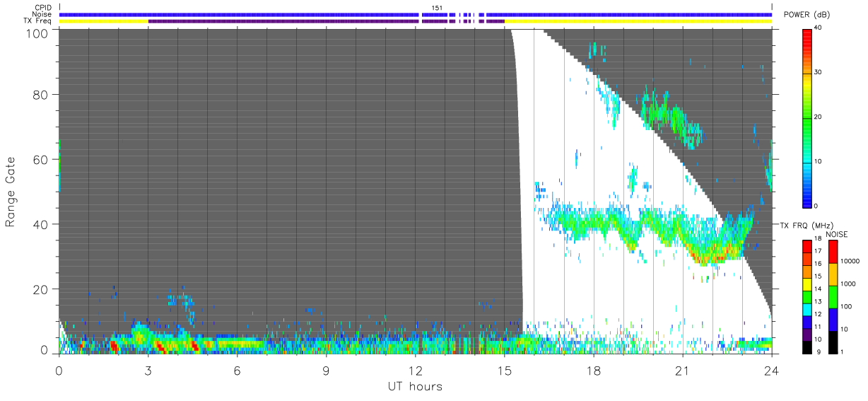Click the 3 tick on the UT hours axis
This screenshot has height=401, width=868.
tap(148, 369)
